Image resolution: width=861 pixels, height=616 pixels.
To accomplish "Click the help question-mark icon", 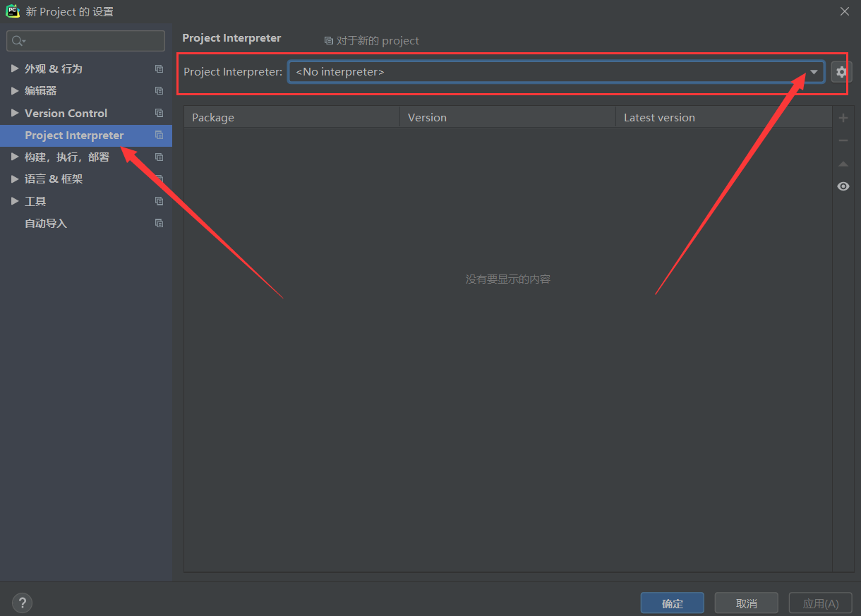I will click(x=22, y=603).
